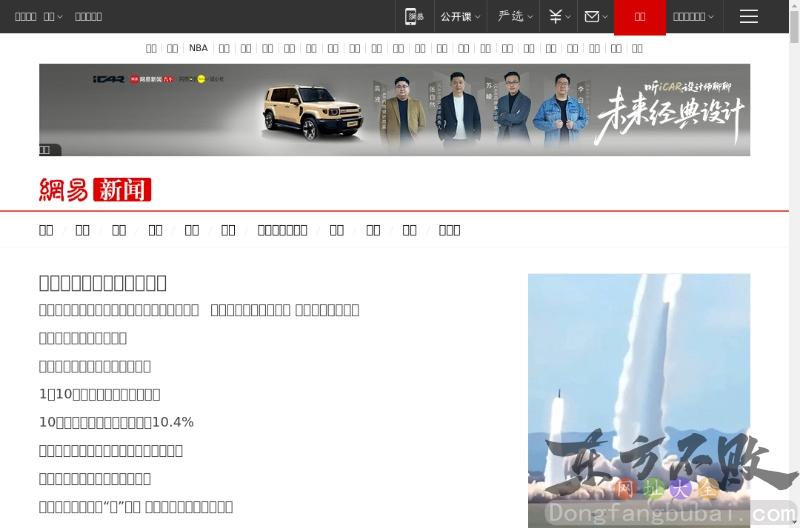This screenshot has height=528, width=800.
Task: Expand the 公开课 dropdown
Action: click(x=460, y=16)
